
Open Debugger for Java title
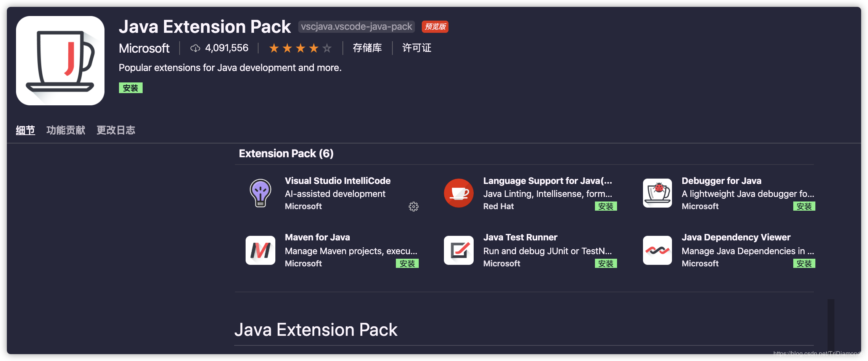click(722, 181)
